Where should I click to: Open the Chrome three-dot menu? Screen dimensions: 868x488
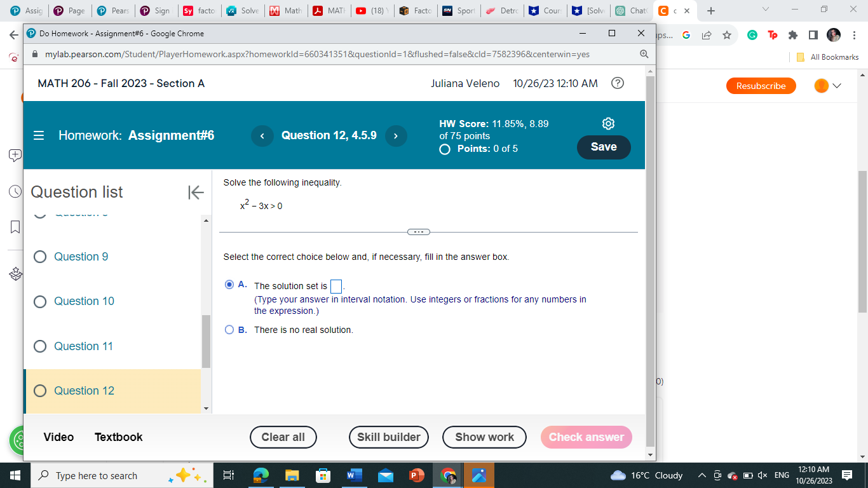tap(855, 36)
